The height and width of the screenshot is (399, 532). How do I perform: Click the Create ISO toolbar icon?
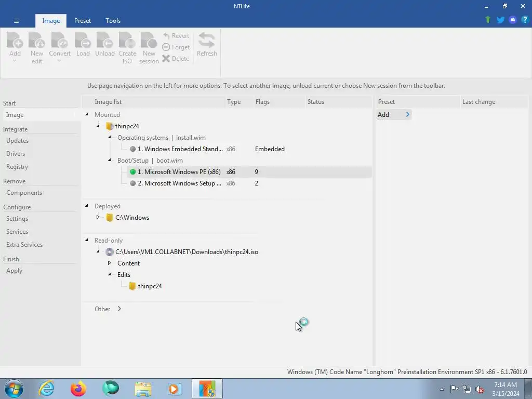pyautogui.click(x=127, y=48)
